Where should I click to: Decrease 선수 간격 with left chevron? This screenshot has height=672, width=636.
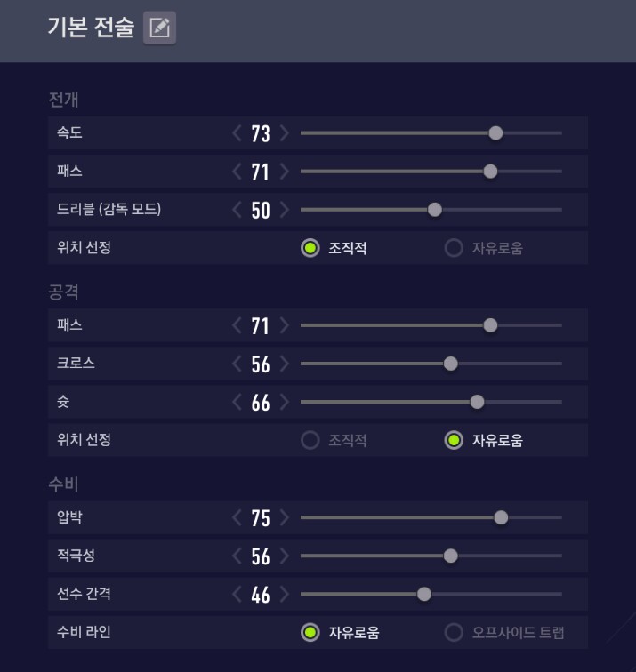[x=237, y=594]
